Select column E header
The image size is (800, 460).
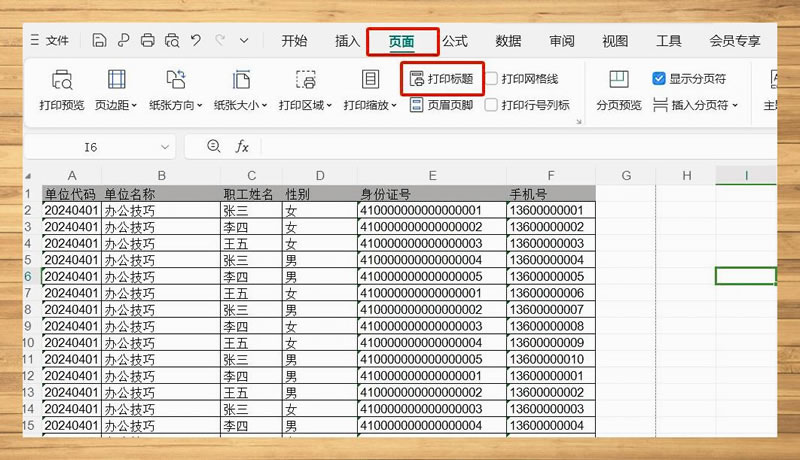[x=432, y=176]
